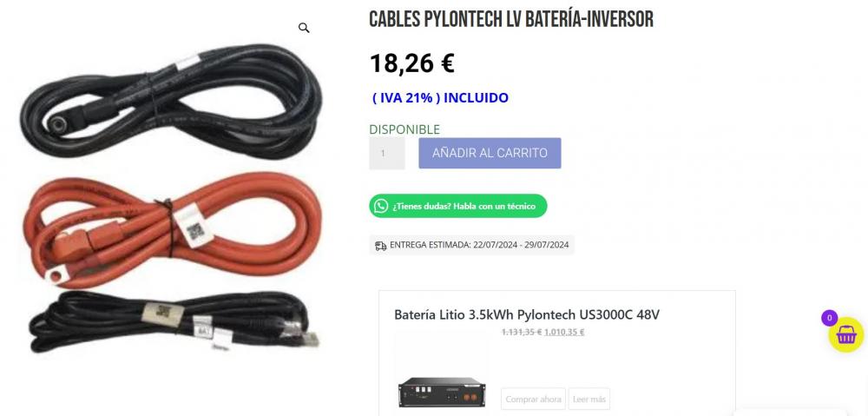Click the red cable product image
Image resolution: width=868 pixels, height=416 pixels.
click(x=172, y=228)
